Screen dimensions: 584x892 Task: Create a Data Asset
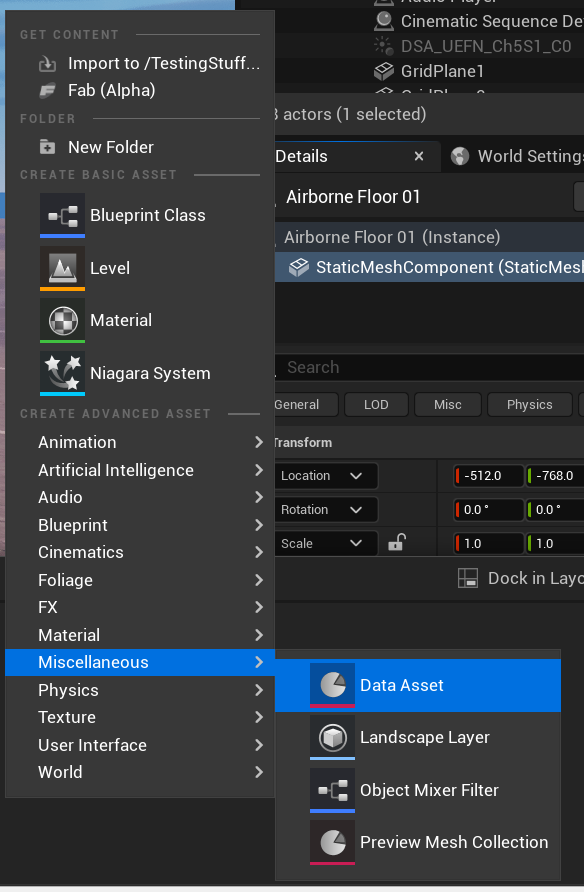418,685
